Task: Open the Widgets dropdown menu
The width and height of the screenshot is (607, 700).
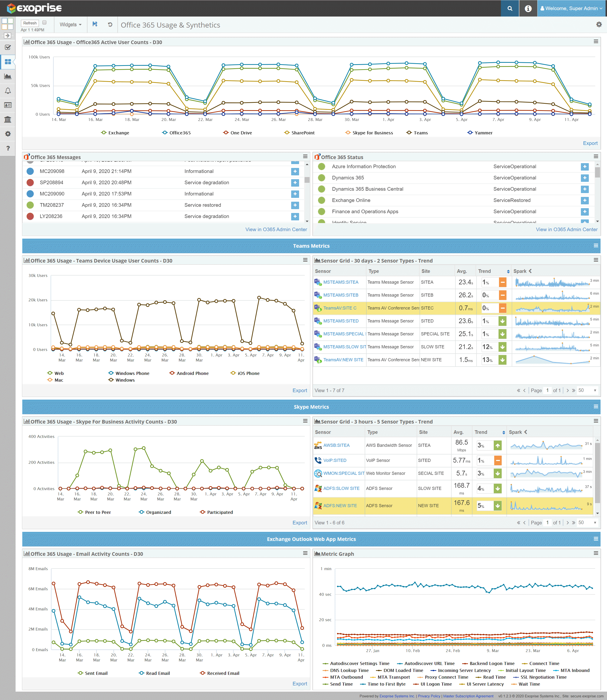Action: coord(70,24)
